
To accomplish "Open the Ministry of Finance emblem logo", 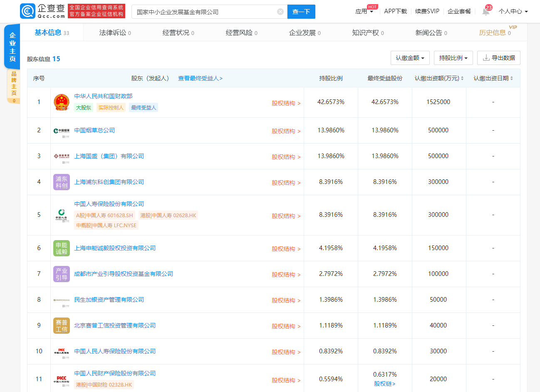I will (x=62, y=102).
